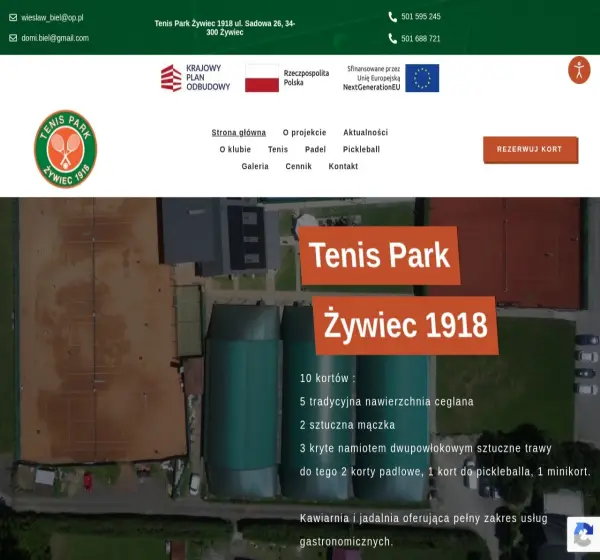
Task: Open email link domi.biel@gmail.com
Action: (55, 38)
